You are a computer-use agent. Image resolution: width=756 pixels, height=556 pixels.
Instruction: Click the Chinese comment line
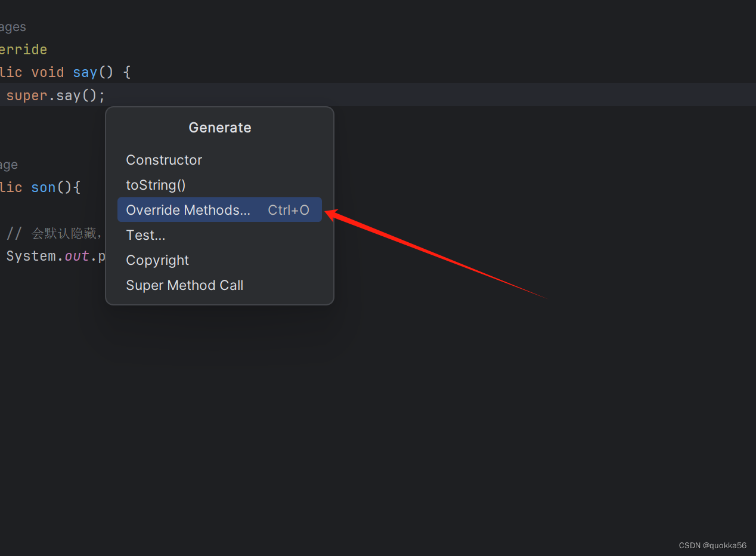pyautogui.click(x=55, y=233)
